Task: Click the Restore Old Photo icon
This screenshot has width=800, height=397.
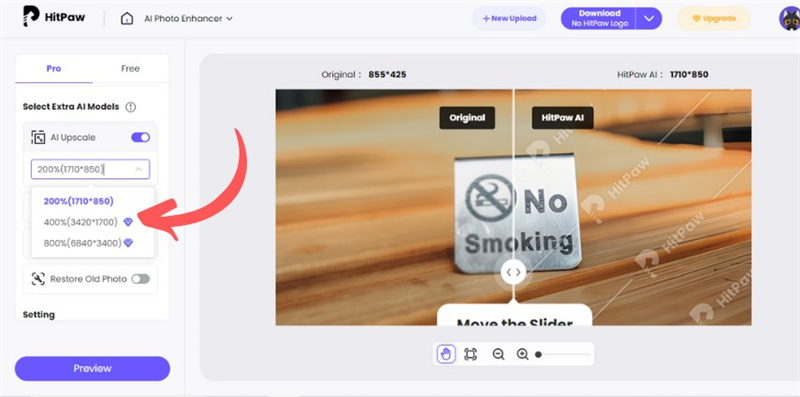Action: [x=38, y=279]
